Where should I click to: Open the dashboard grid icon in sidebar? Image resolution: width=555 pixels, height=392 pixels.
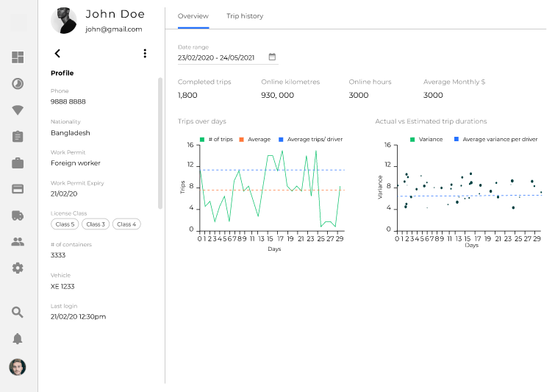pyautogui.click(x=18, y=57)
